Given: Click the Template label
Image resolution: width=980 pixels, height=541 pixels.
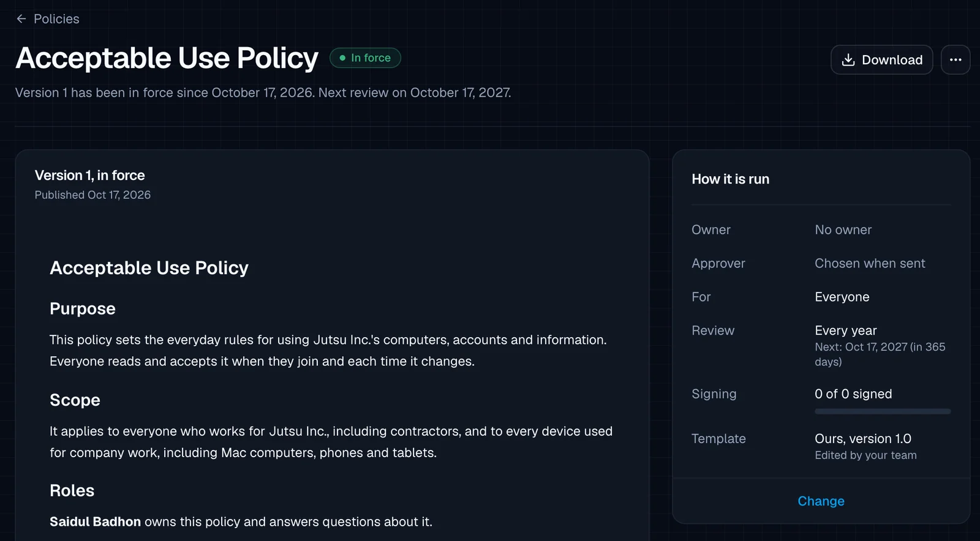Looking at the screenshot, I should (x=718, y=439).
